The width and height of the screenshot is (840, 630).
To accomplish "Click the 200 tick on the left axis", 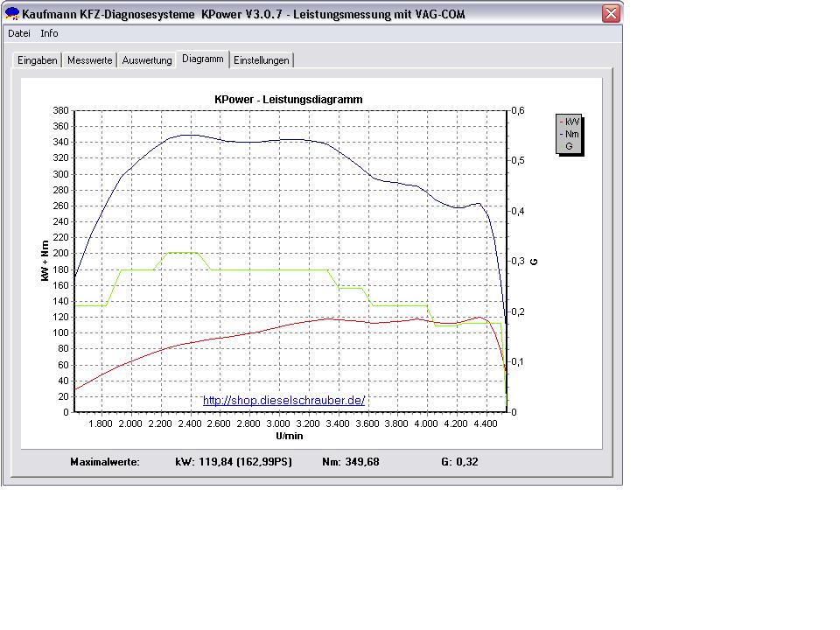I will point(60,254).
